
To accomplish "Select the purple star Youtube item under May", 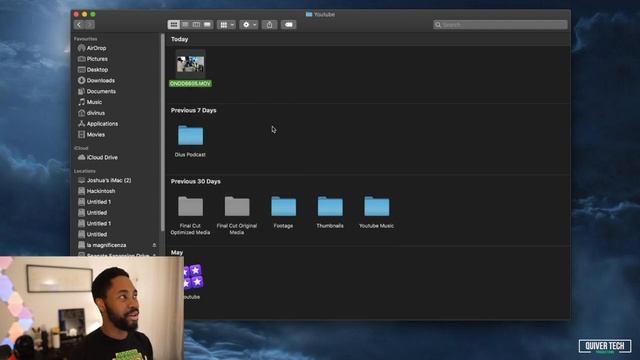I will (x=192, y=282).
